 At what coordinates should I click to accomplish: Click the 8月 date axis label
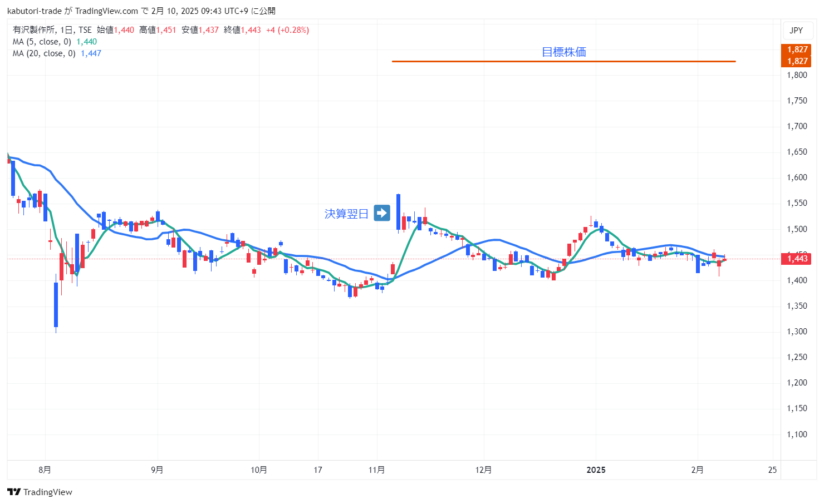[x=45, y=470]
